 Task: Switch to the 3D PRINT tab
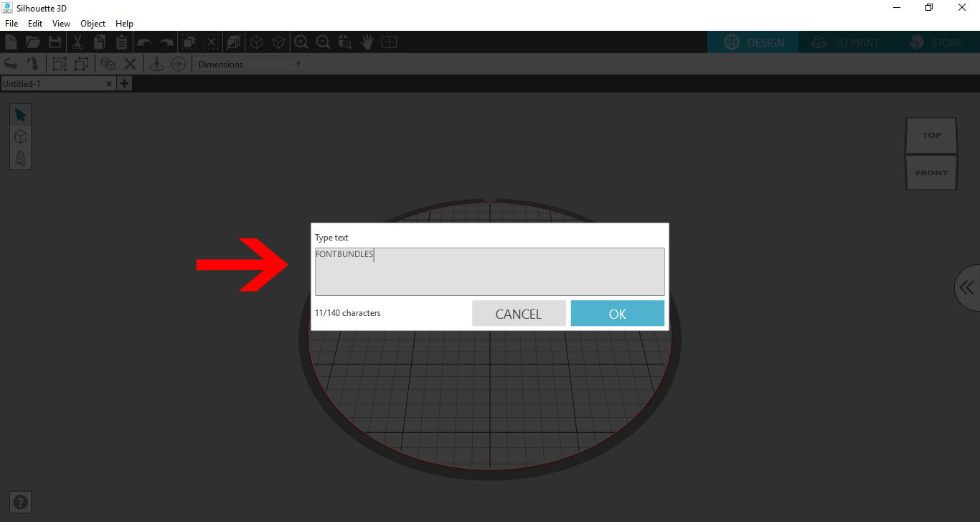[x=844, y=42]
